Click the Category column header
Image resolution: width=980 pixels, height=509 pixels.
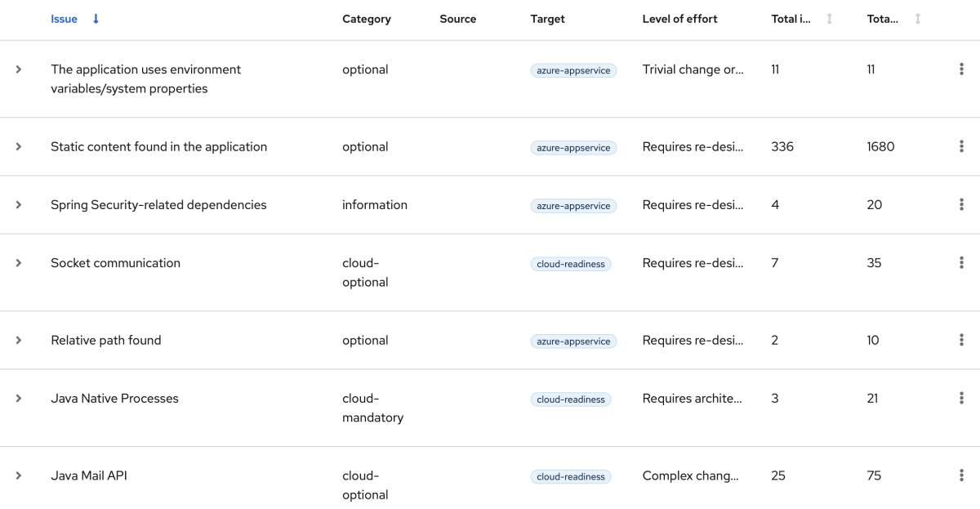(367, 19)
